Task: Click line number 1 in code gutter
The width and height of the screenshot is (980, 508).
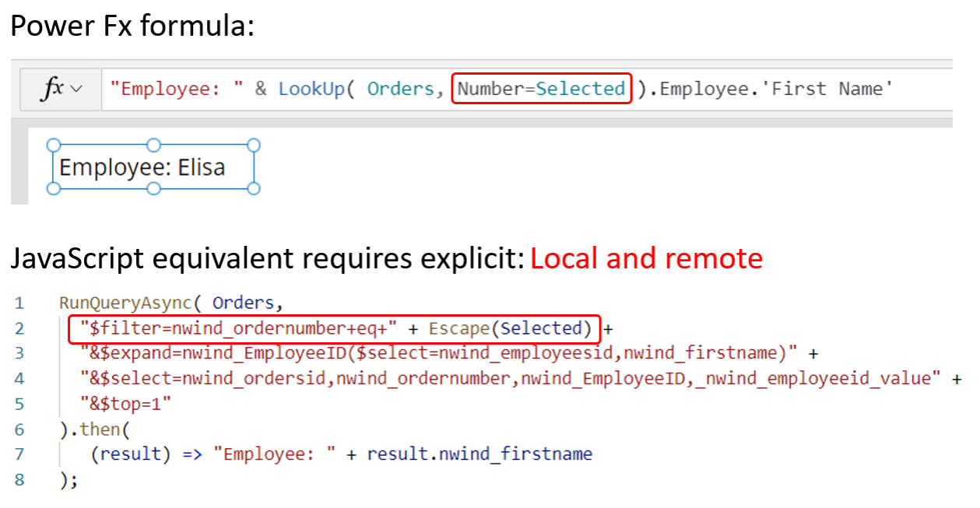Action: (19, 303)
